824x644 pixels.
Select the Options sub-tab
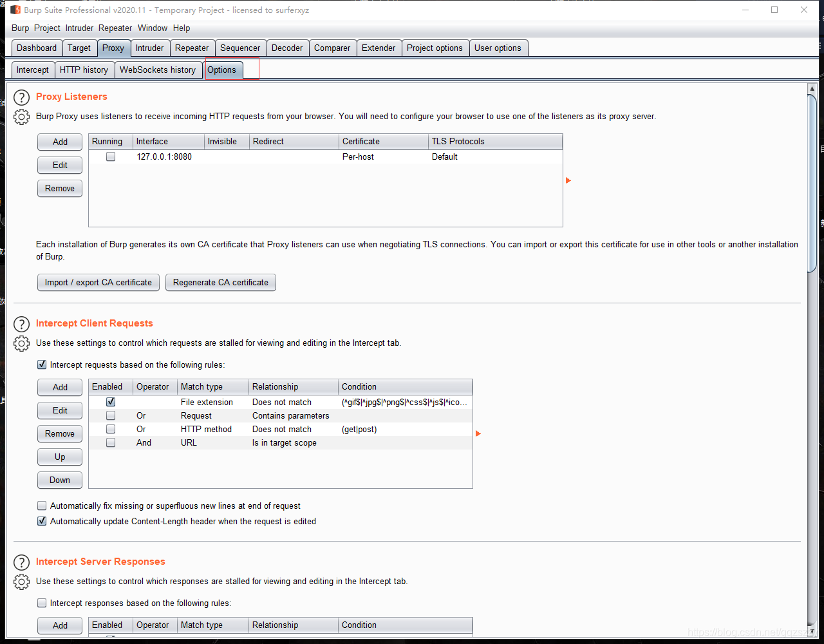pyautogui.click(x=222, y=70)
